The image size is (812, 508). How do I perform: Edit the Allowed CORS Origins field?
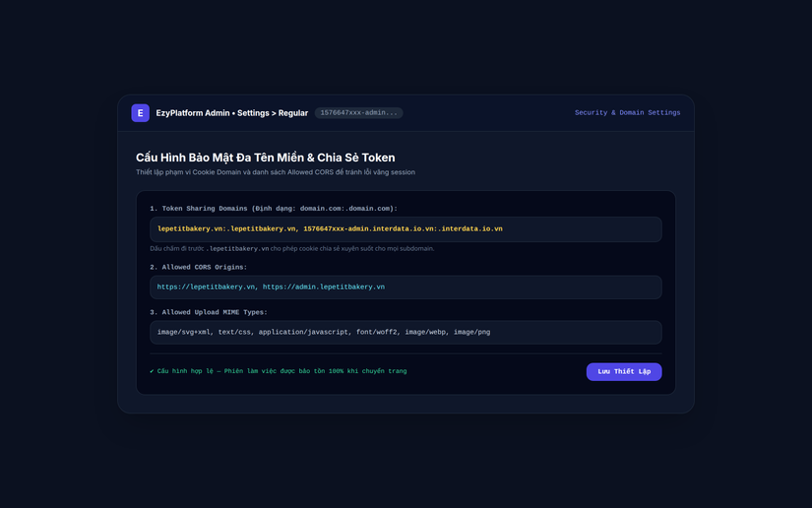click(x=406, y=287)
